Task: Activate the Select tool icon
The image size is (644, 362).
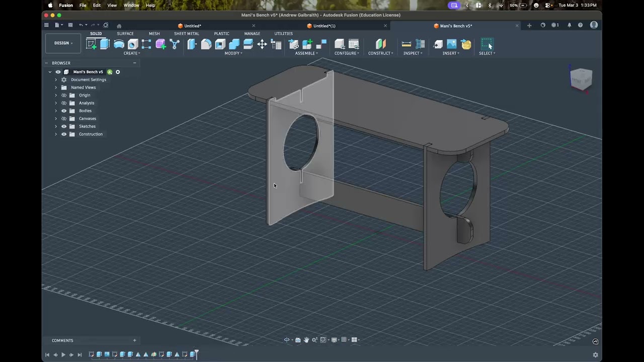Action: 487,44
